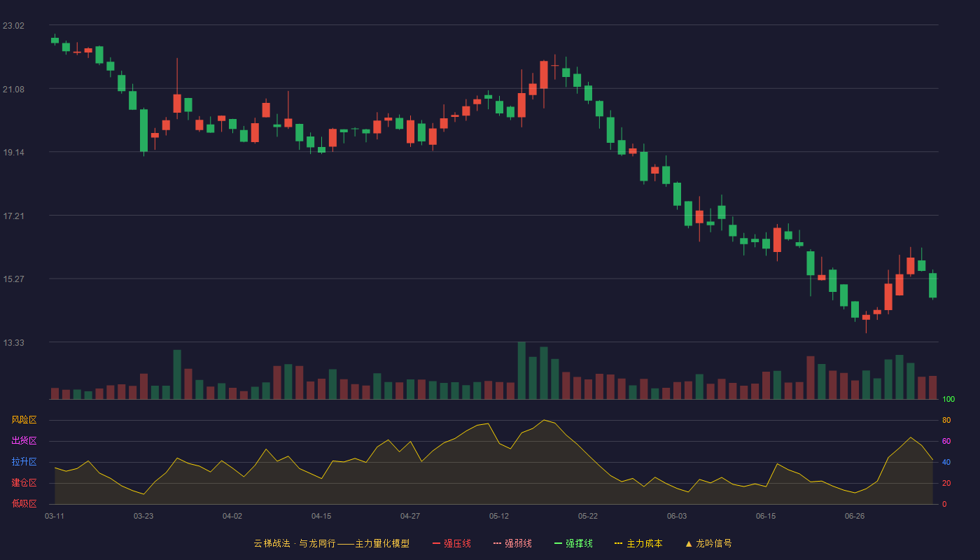Select the 风险区 zone label

24,420
